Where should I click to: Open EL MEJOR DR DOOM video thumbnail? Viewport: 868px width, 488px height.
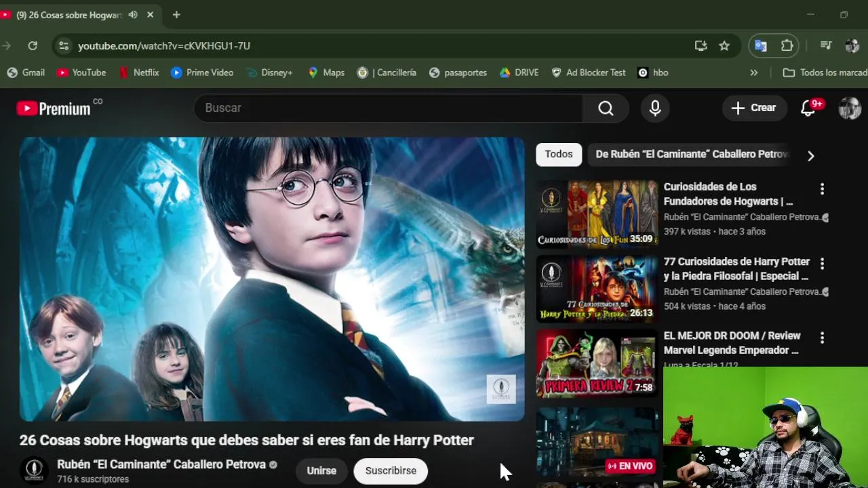point(597,363)
